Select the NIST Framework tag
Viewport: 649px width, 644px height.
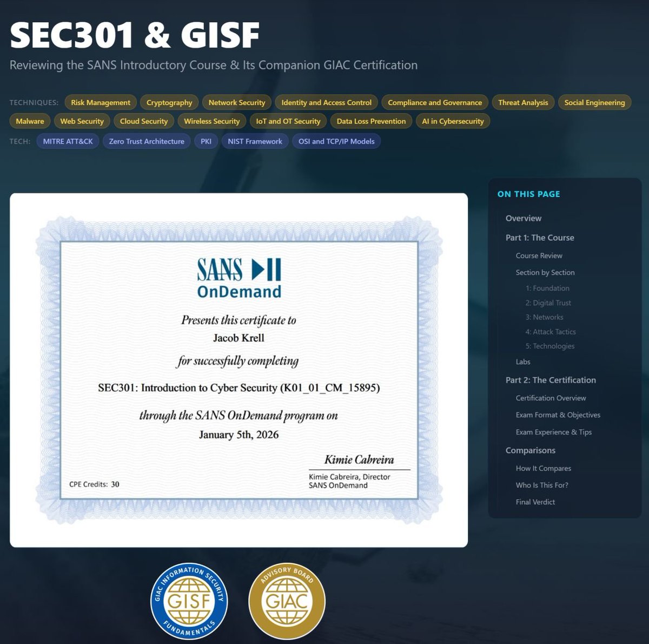(x=255, y=141)
